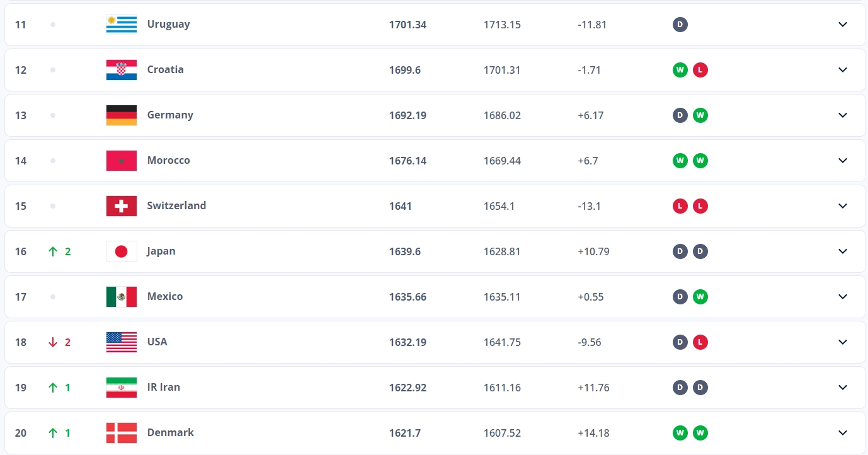Click the Japan flag icon
The image size is (868, 455).
(122, 251)
